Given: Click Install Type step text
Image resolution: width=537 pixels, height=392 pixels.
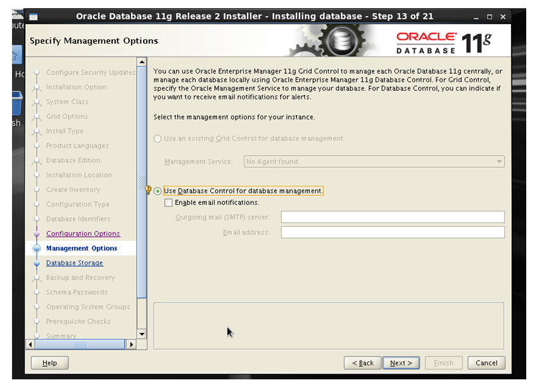Looking at the screenshot, I should (x=65, y=131).
